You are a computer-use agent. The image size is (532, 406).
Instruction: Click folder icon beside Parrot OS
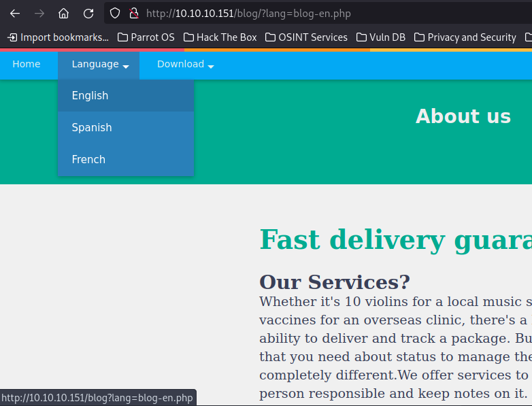pos(122,37)
